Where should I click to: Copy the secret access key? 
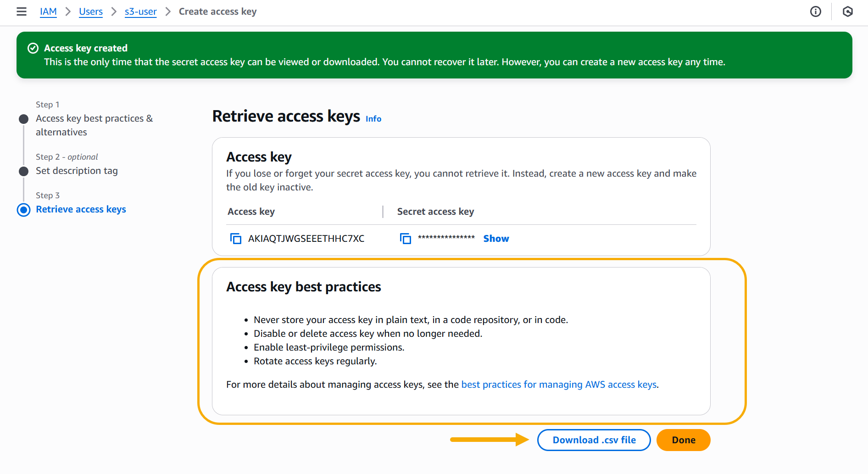(406, 239)
